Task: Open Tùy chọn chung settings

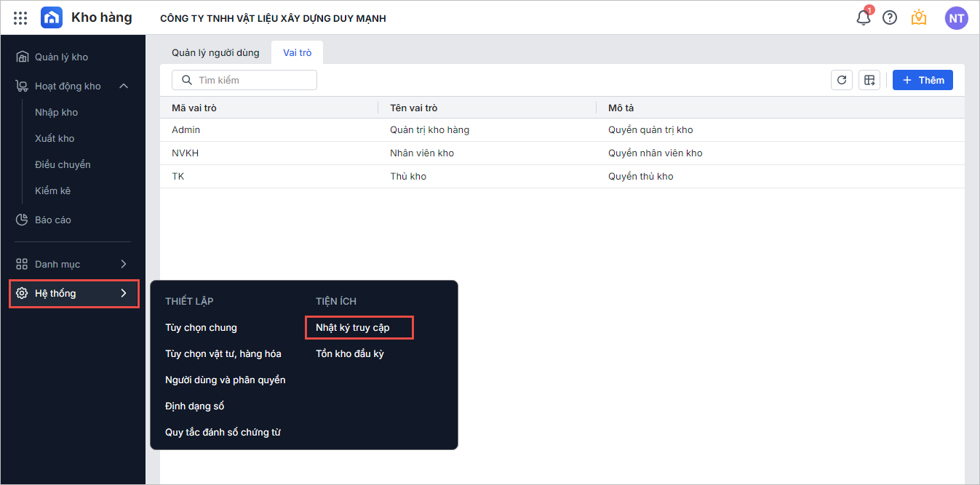Action: [201, 327]
